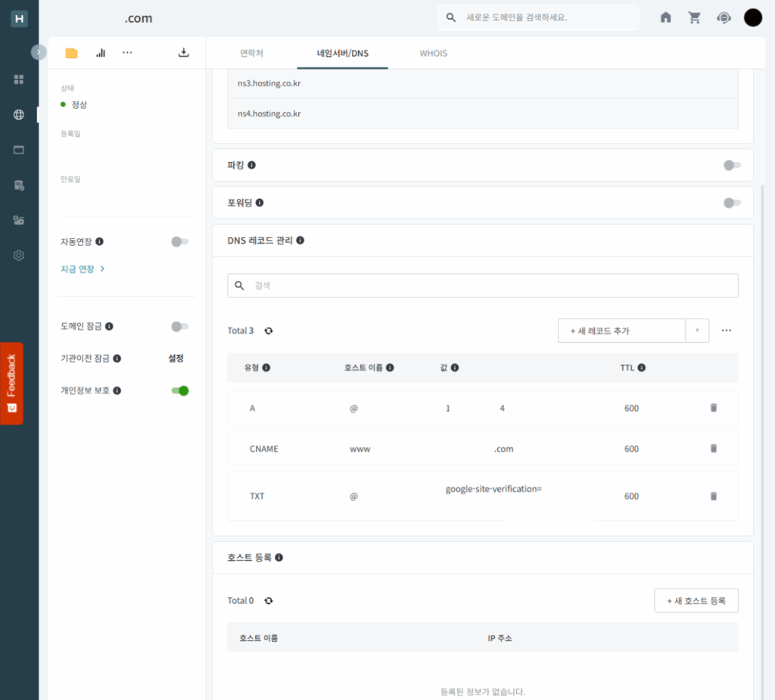Switch to the 연락처 tab
This screenshot has height=700, width=775.
[251, 53]
